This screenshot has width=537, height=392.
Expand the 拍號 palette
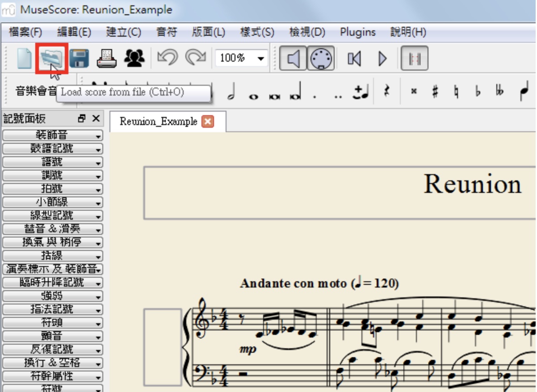(x=52, y=189)
